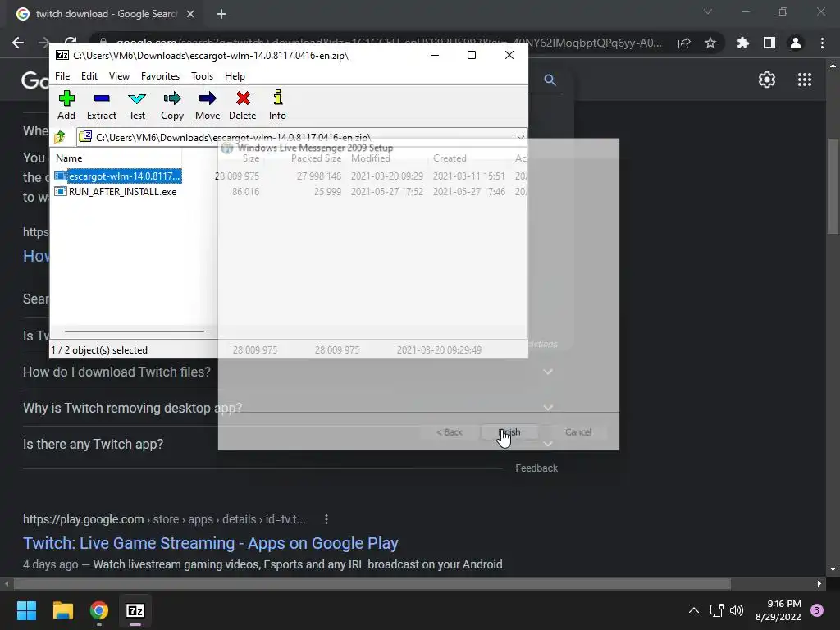Viewport: 840px width, 630px height.
Task: Open Google quick settings gear
Action: pos(767,80)
